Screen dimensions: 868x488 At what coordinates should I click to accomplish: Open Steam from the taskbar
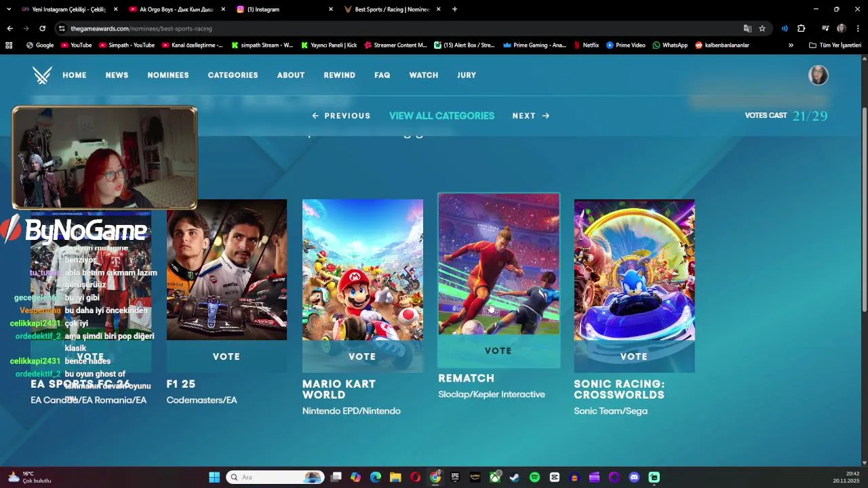click(515, 477)
